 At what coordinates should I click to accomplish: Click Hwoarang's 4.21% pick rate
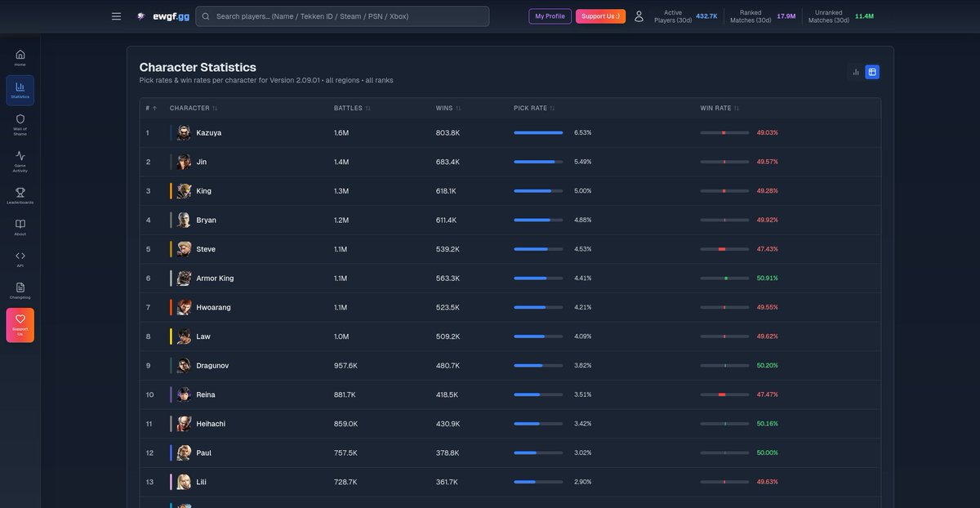click(582, 307)
